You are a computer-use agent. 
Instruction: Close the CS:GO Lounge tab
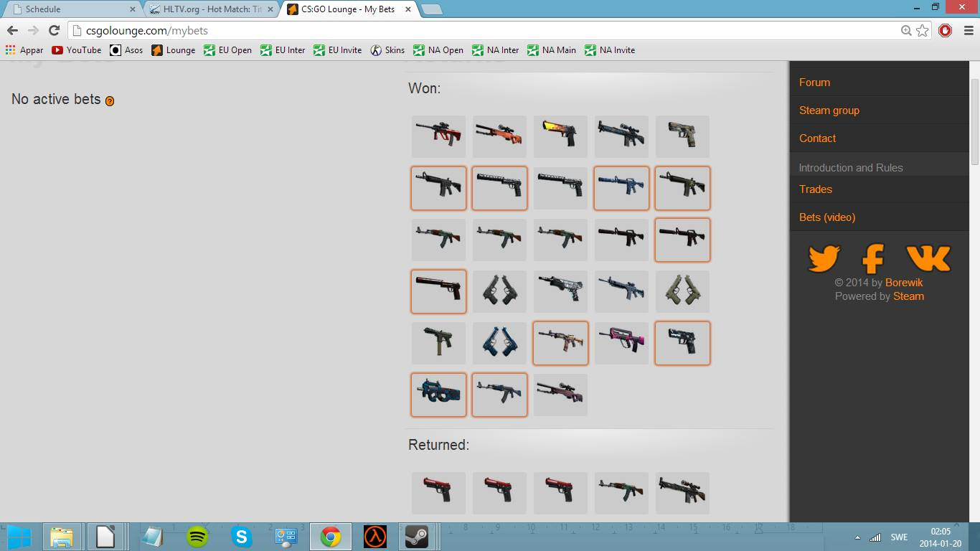(408, 9)
